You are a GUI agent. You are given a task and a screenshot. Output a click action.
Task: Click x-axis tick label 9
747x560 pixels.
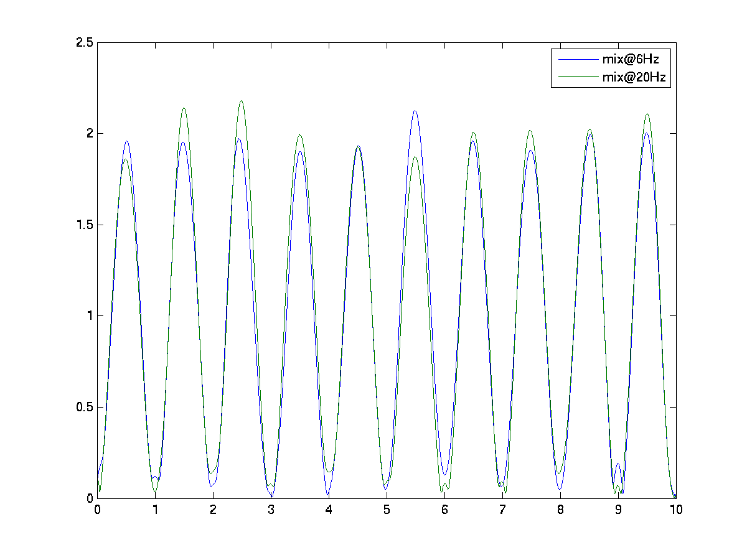[x=618, y=510]
